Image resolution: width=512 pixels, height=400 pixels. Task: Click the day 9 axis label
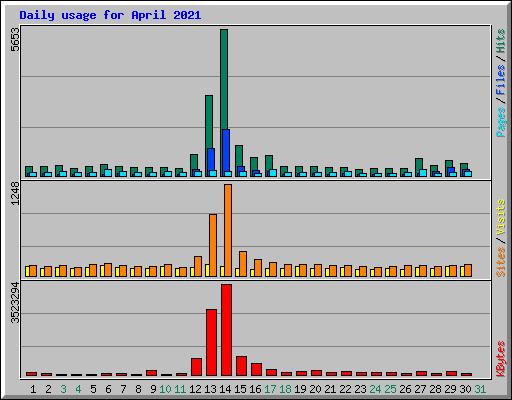coord(153,389)
